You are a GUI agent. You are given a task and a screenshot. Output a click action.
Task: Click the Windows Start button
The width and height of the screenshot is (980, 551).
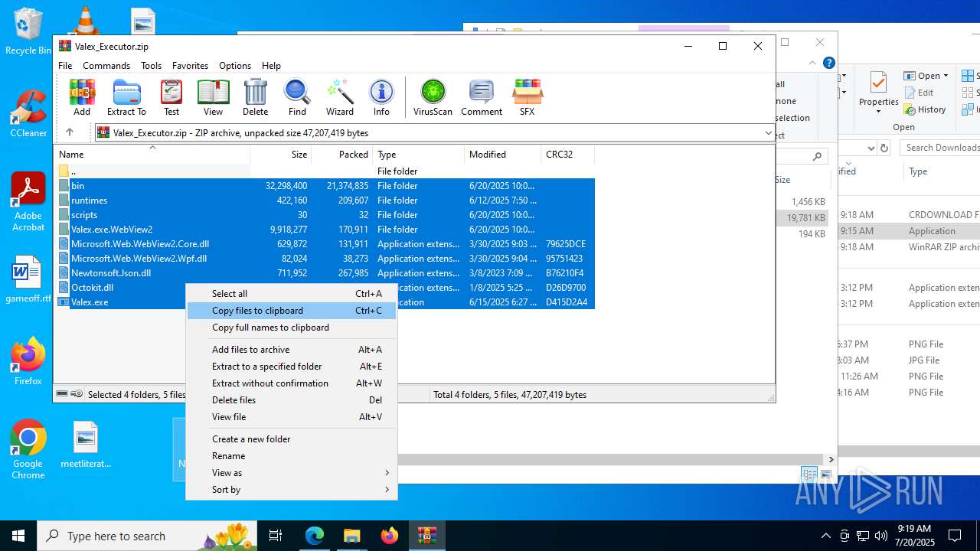[18, 536]
